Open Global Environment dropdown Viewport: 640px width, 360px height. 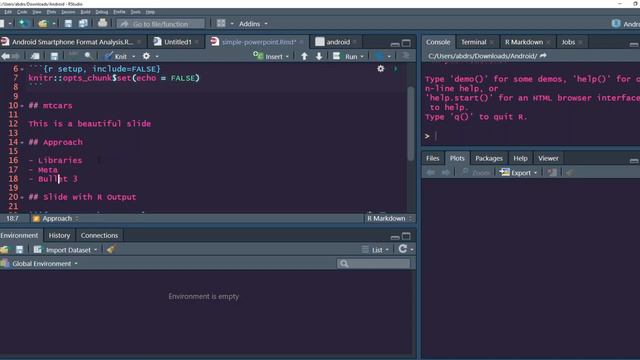40,264
